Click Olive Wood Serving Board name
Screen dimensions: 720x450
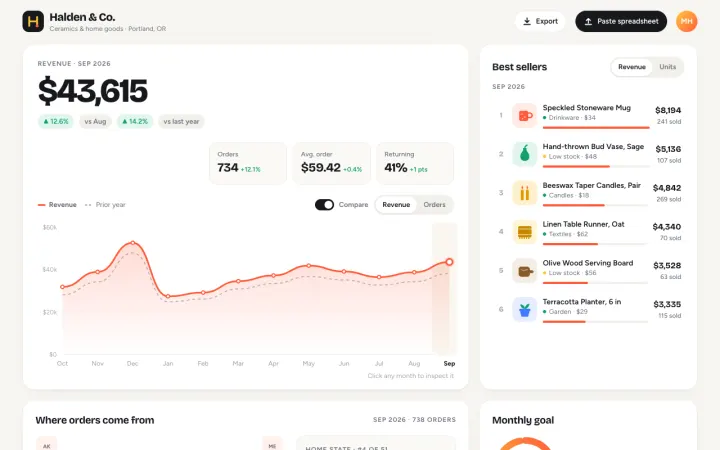click(x=588, y=263)
